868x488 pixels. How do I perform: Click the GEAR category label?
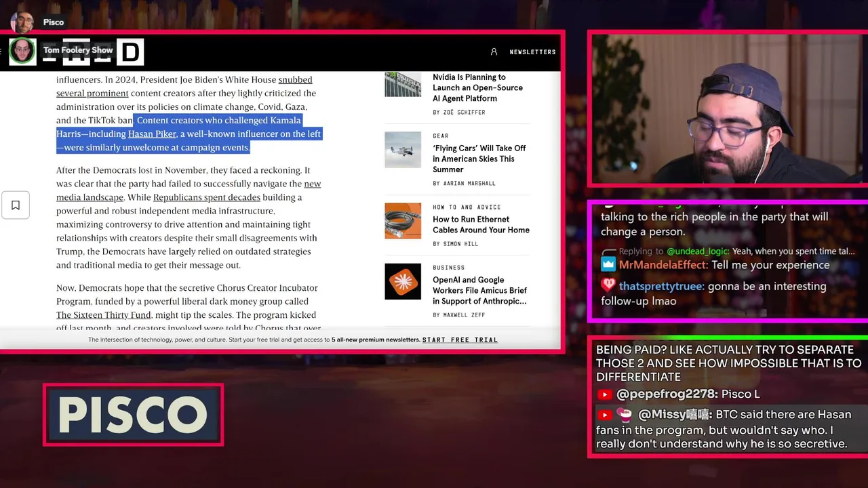[x=440, y=136]
